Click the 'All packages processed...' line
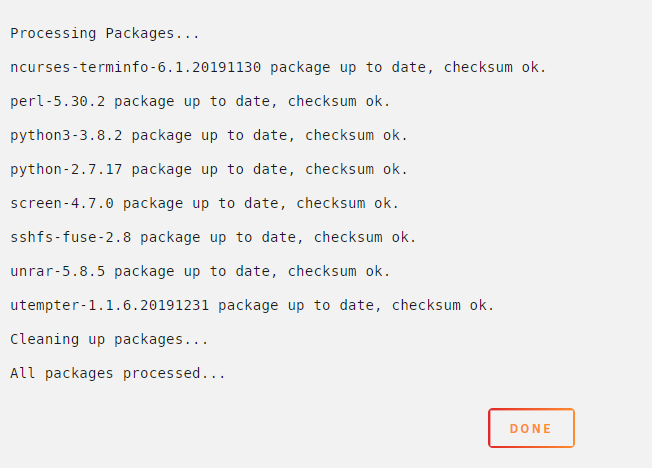 point(118,373)
